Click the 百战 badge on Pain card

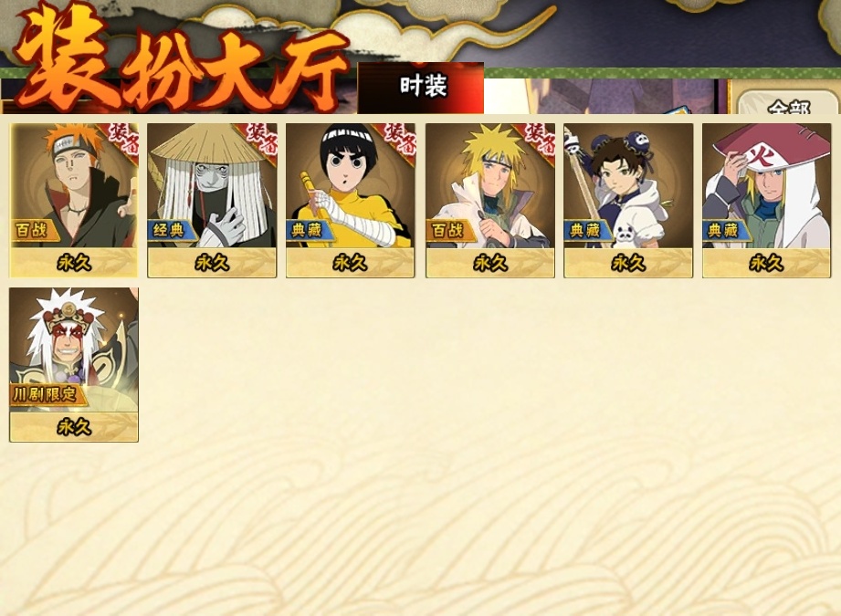coord(32,231)
